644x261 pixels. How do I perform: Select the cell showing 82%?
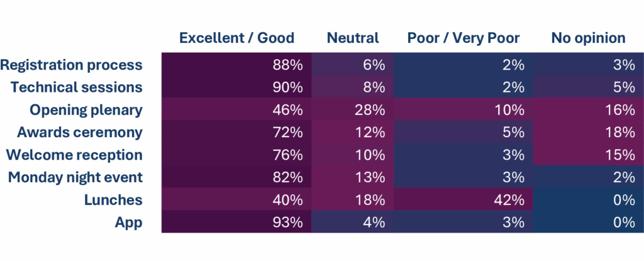236,177
